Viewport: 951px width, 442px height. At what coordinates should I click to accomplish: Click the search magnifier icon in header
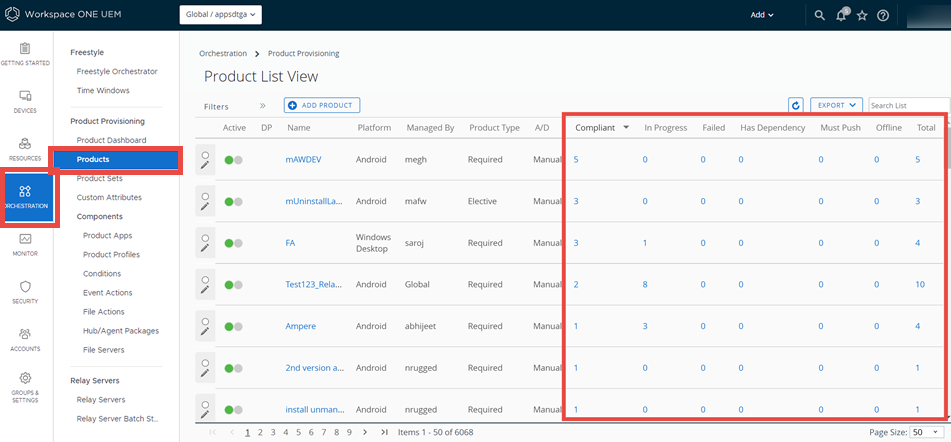819,15
